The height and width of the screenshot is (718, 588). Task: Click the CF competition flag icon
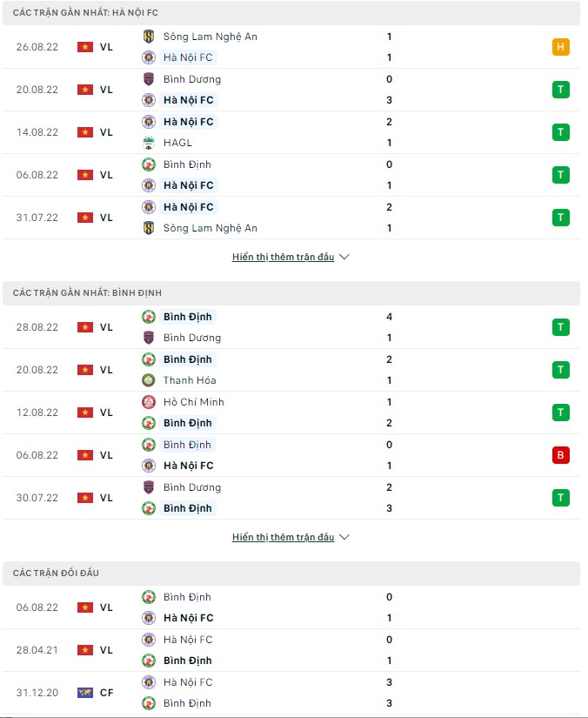coord(85,693)
